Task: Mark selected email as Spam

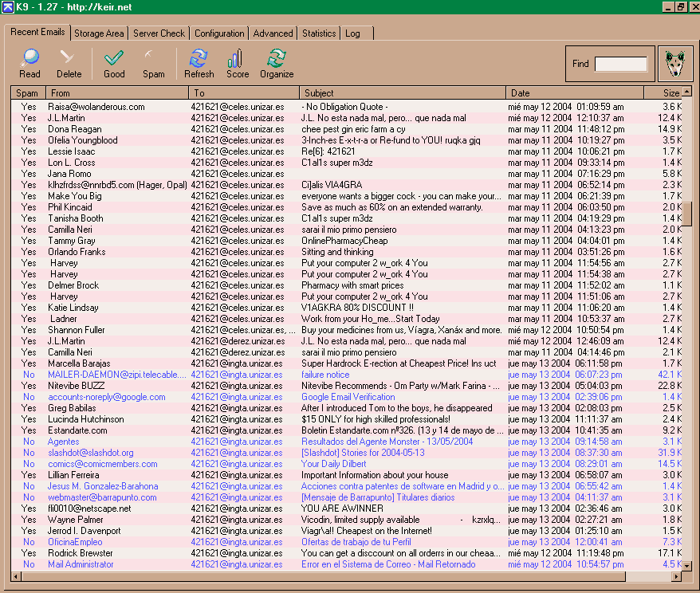Action: [153, 64]
